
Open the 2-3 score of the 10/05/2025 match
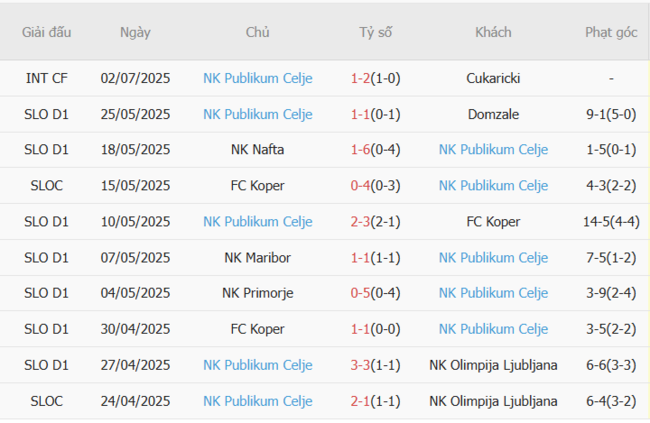click(361, 222)
